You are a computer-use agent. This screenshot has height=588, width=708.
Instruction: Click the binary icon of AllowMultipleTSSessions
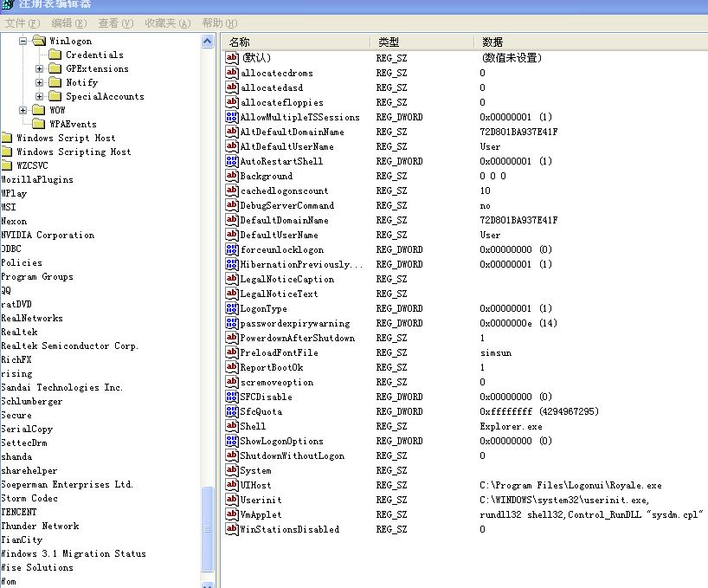(x=232, y=117)
